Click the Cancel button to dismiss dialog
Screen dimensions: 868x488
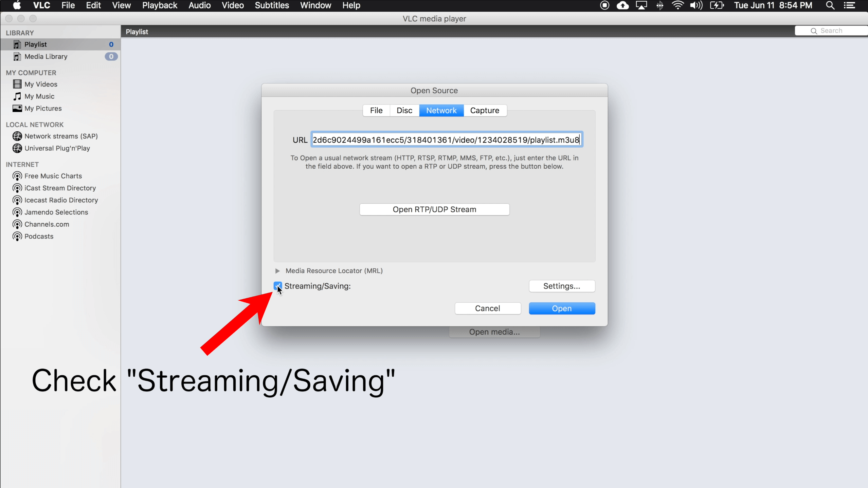tap(488, 308)
